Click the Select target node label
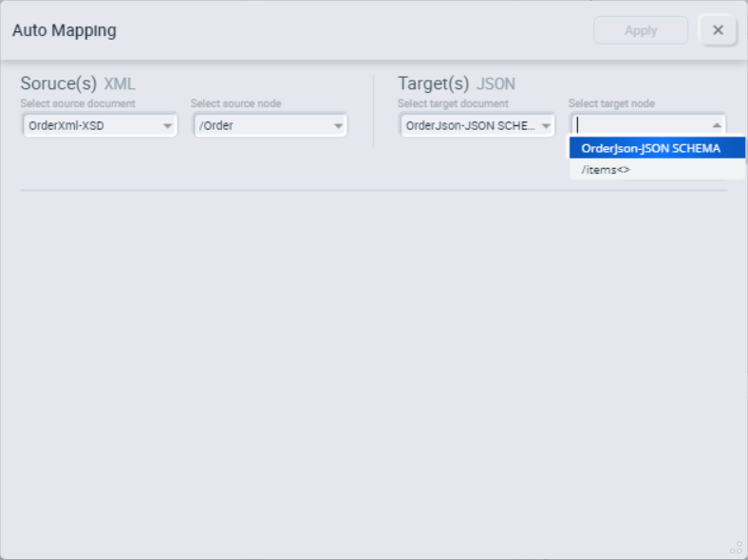Viewport: 748px width, 560px height. coord(611,103)
